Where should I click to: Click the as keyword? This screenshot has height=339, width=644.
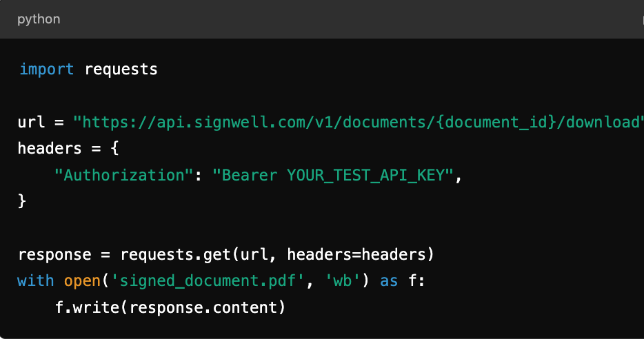click(x=389, y=281)
